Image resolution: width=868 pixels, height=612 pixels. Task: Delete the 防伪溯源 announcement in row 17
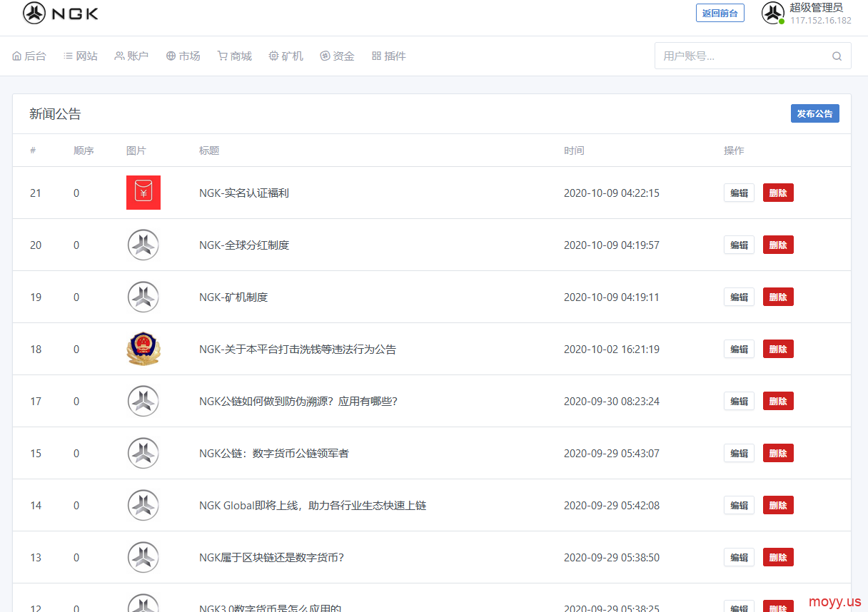pos(778,401)
